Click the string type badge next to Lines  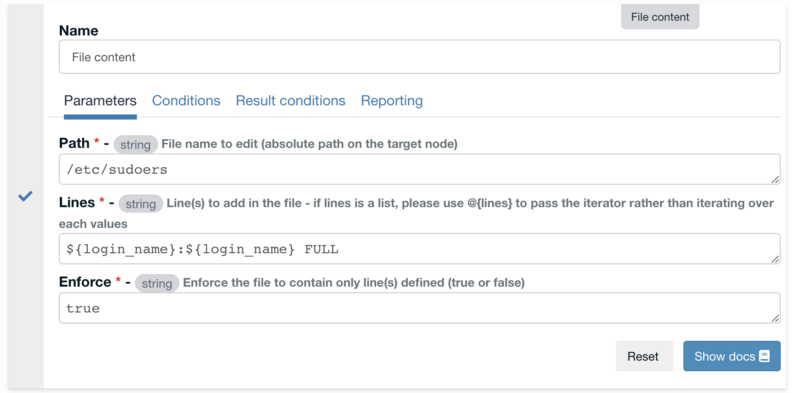click(x=141, y=204)
